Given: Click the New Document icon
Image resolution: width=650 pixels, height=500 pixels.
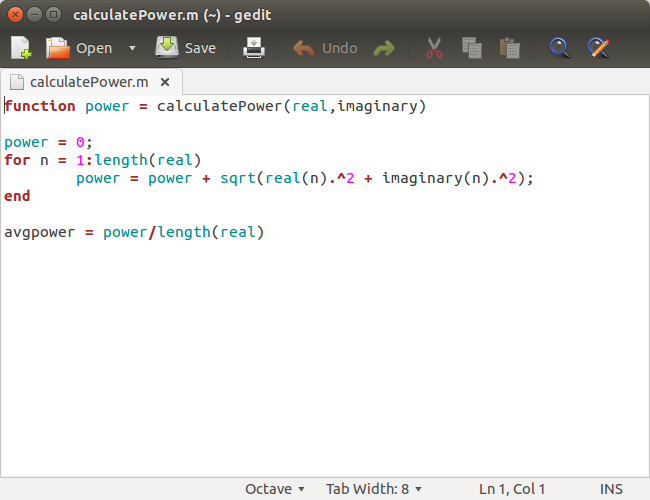Looking at the screenshot, I should 21,47.
